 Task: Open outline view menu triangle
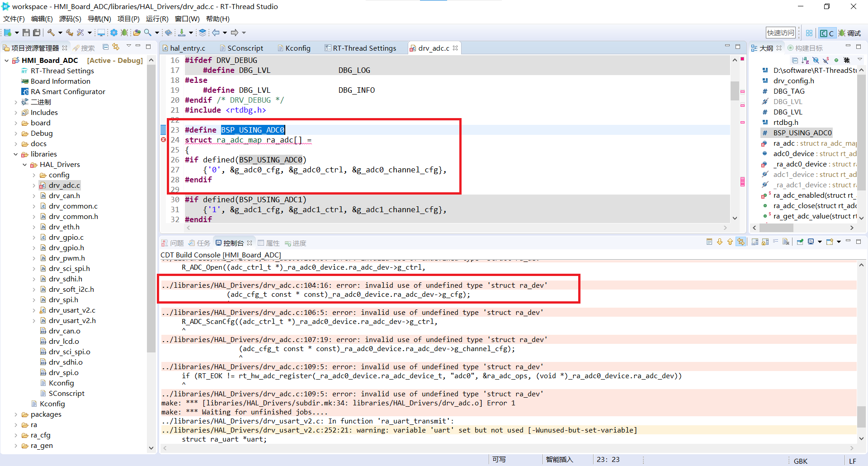[859, 60]
